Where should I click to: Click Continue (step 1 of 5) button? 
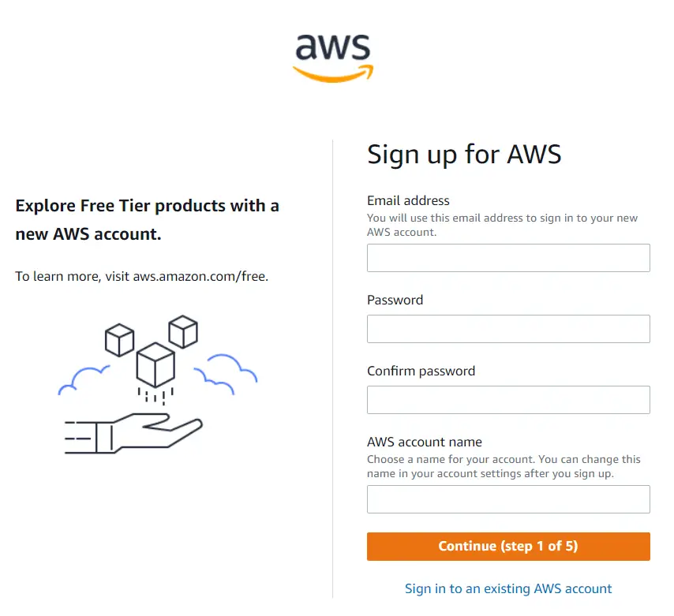point(508,547)
